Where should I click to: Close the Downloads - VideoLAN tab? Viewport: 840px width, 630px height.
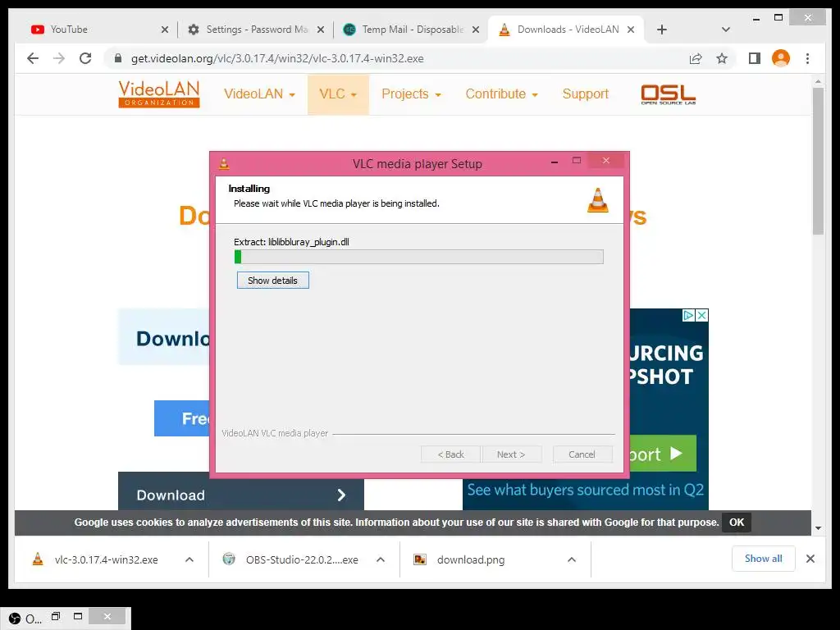click(x=631, y=30)
